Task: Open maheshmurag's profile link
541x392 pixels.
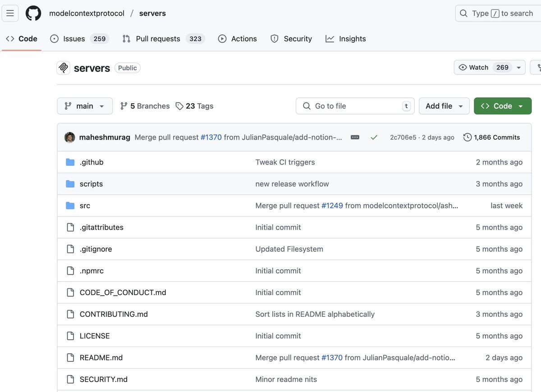Action: pyautogui.click(x=105, y=137)
